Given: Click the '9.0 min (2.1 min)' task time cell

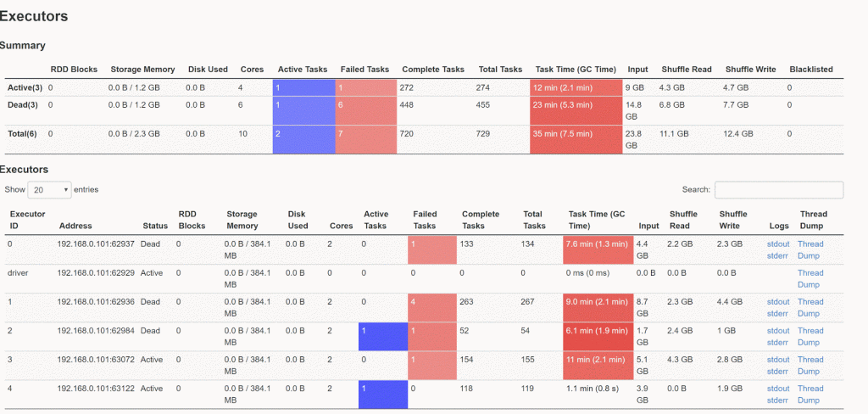Looking at the screenshot, I should 598,308.
